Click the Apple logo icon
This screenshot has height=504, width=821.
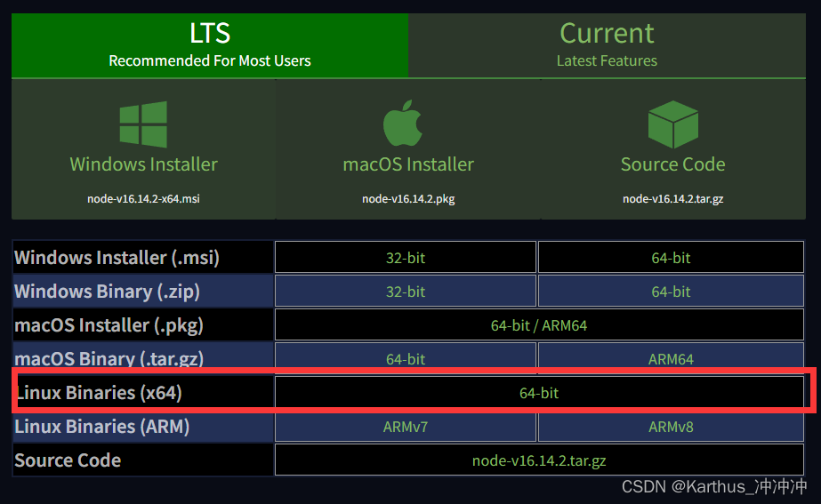pyautogui.click(x=403, y=123)
